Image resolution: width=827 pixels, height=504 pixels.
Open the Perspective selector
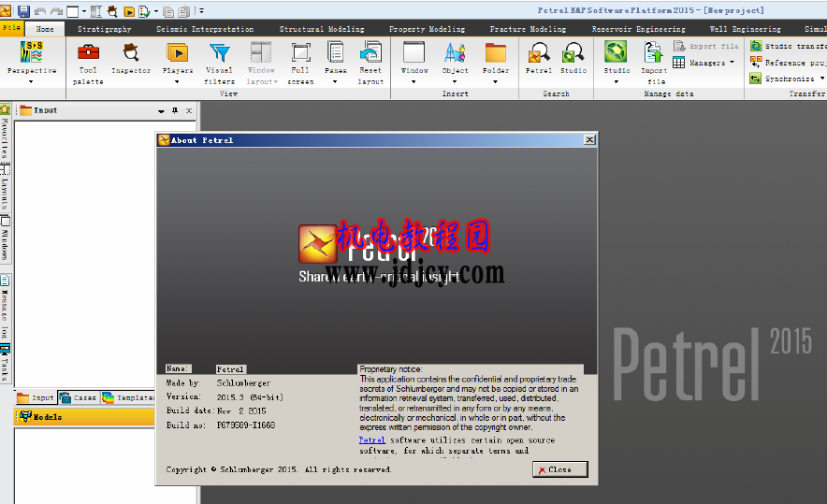click(x=32, y=58)
